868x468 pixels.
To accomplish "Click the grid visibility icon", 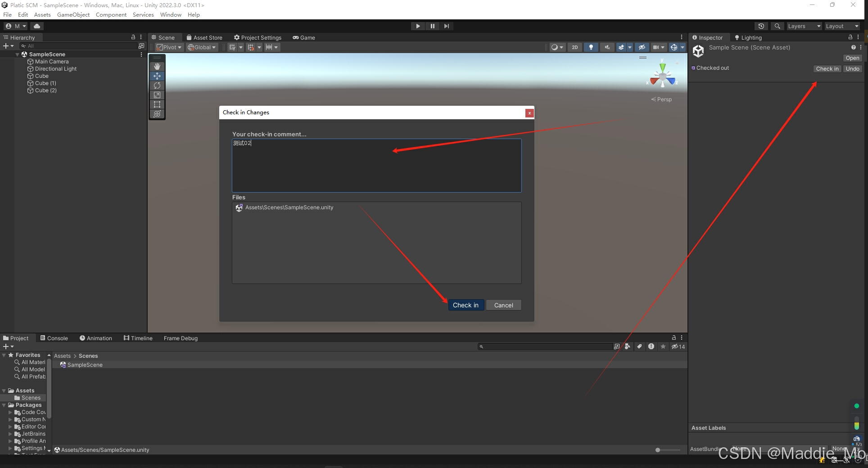I will pyautogui.click(x=232, y=47).
